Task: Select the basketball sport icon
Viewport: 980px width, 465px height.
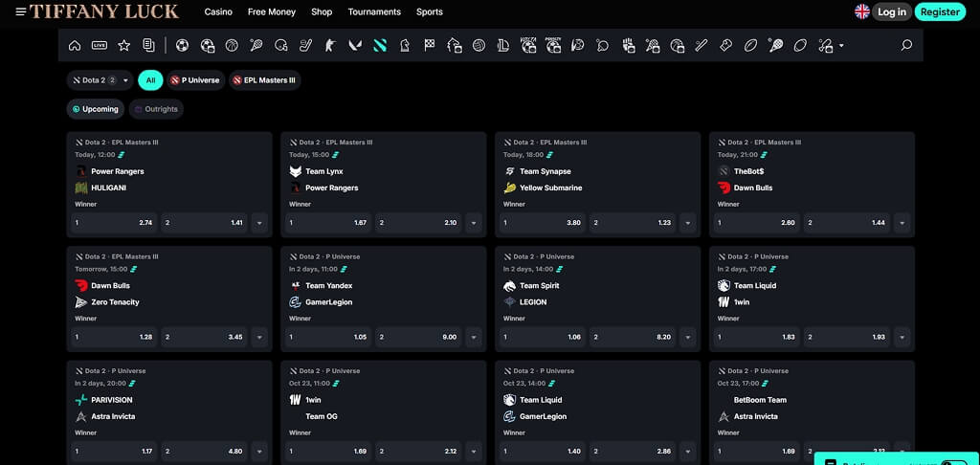Action: pyautogui.click(x=232, y=45)
